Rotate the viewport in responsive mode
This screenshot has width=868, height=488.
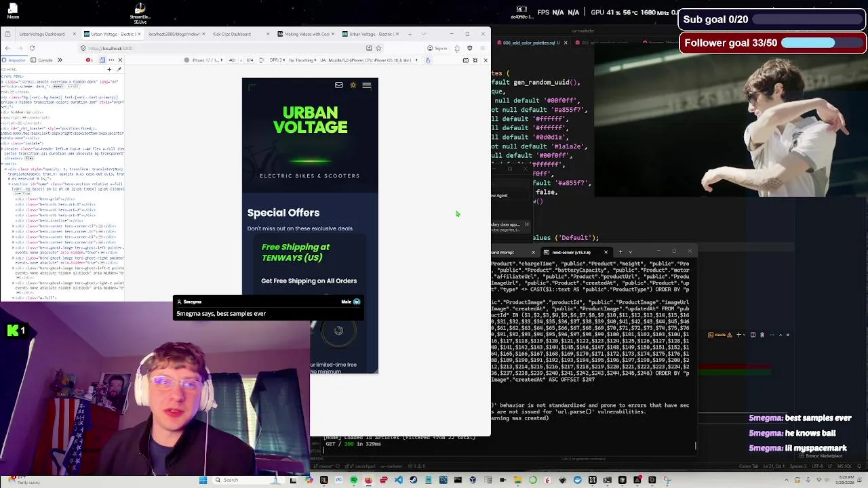261,60
